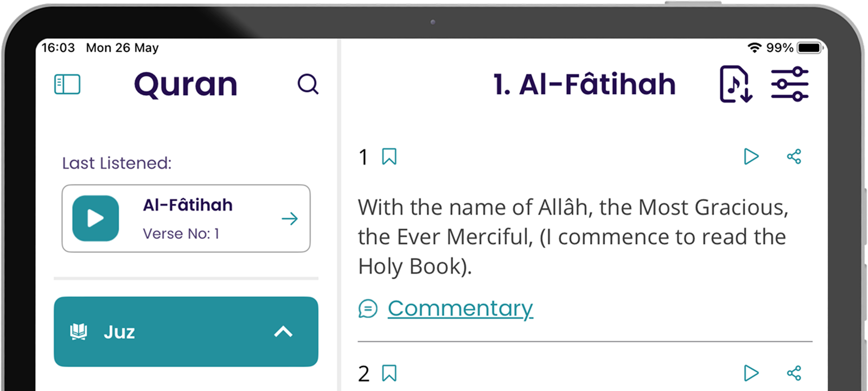Toggle the sidebar panel icon
Screen dimensions: 868x391
(x=67, y=85)
